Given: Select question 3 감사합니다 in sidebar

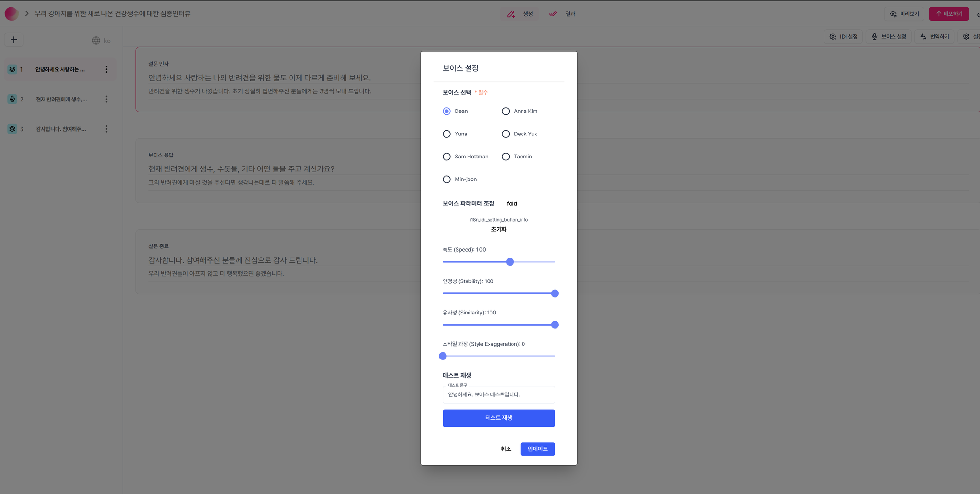Looking at the screenshot, I should click(x=60, y=129).
